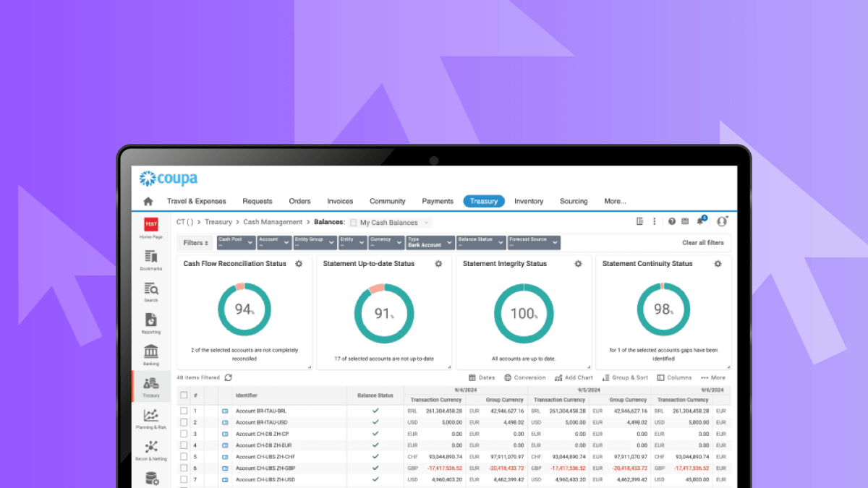The width and height of the screenshot is (868, 488).
Task: Click the calendar icon beside help icon
Action: (x=685, y=222)
